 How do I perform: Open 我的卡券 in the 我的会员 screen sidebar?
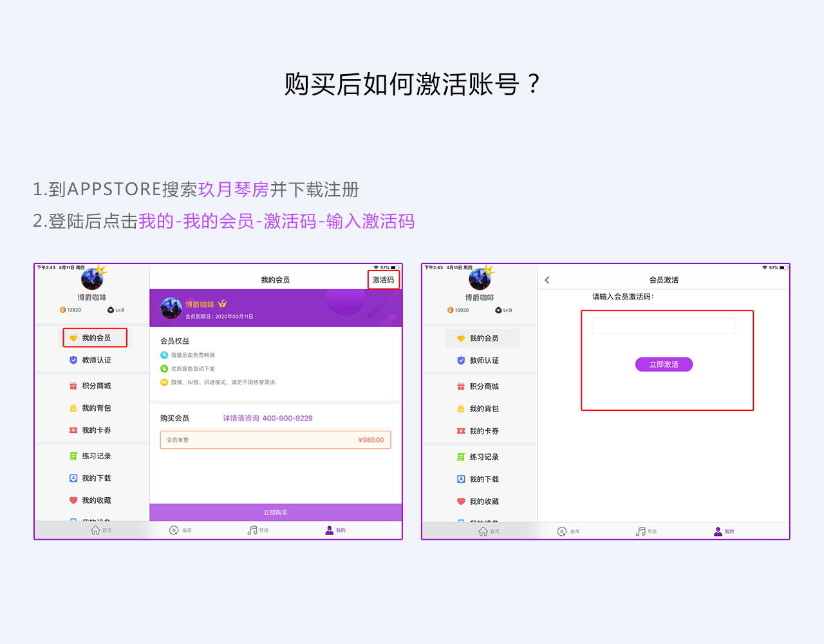[x=90, y=430]
